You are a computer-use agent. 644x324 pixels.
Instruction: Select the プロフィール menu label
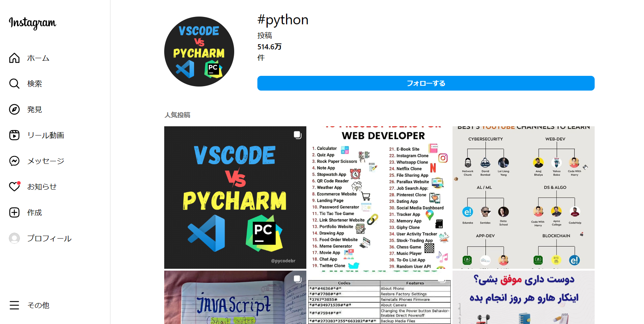49,239
